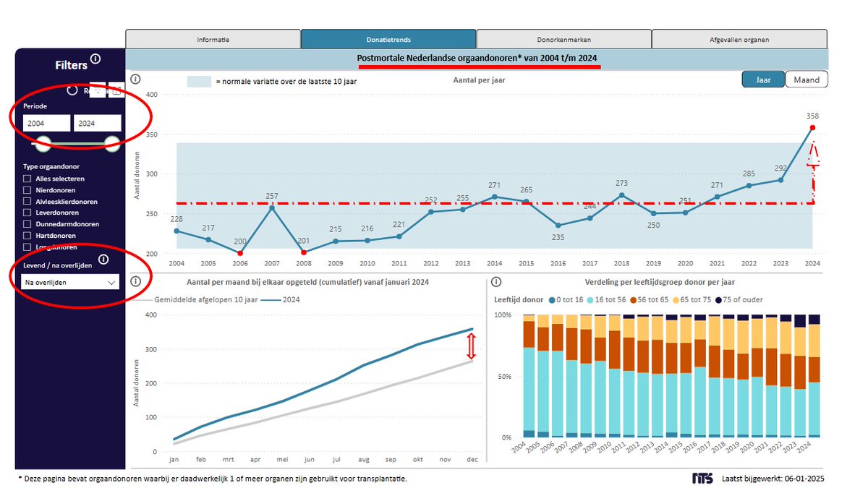The height and width of the screenshot is (488, 868).
Task: Check the Leverdonoren option
Action: 27,213
